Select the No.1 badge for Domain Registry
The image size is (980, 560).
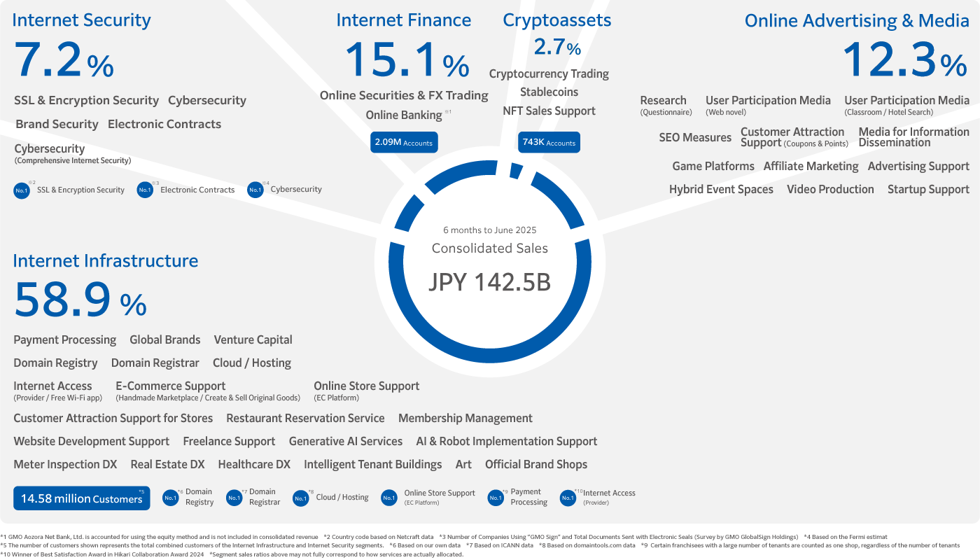(x=170, y=498)
